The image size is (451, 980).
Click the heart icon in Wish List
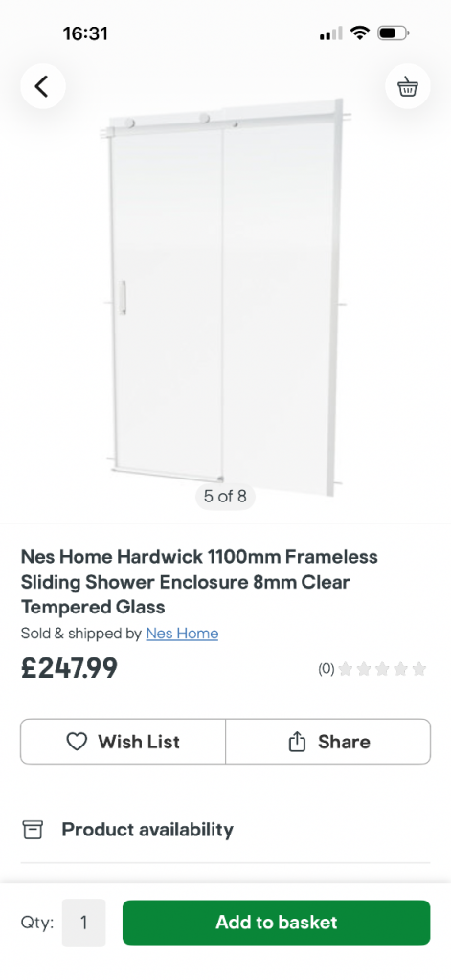pos(77,742)
